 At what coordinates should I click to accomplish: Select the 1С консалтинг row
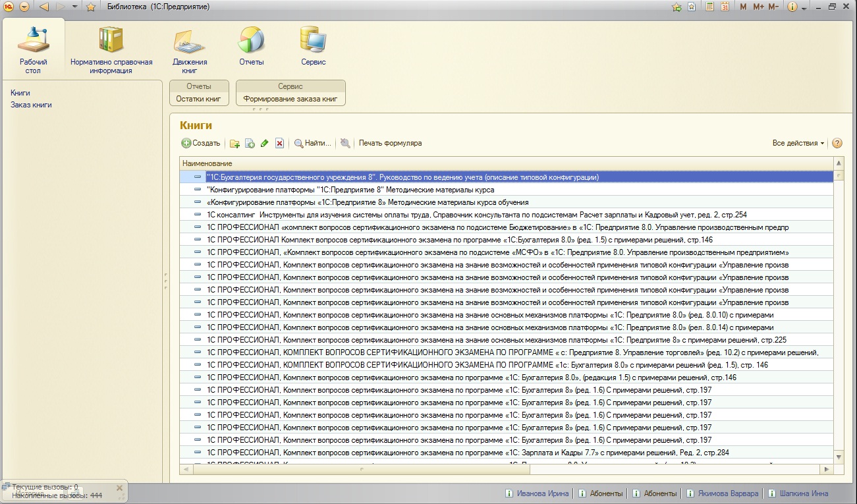[507, 215]
